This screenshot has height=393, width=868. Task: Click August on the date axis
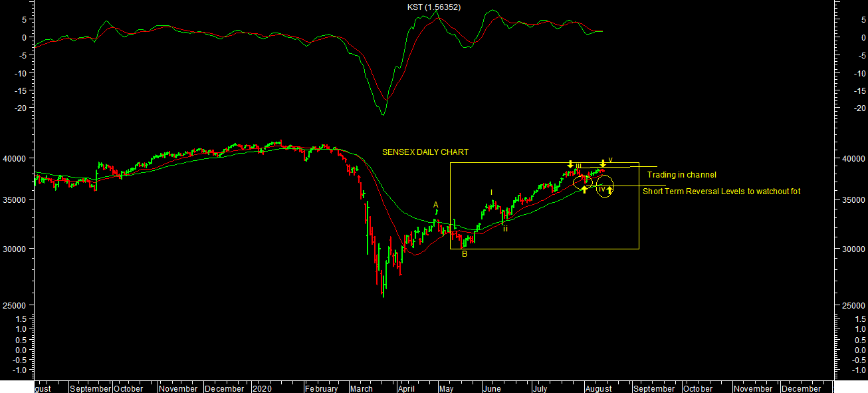[x=599, y=388]
